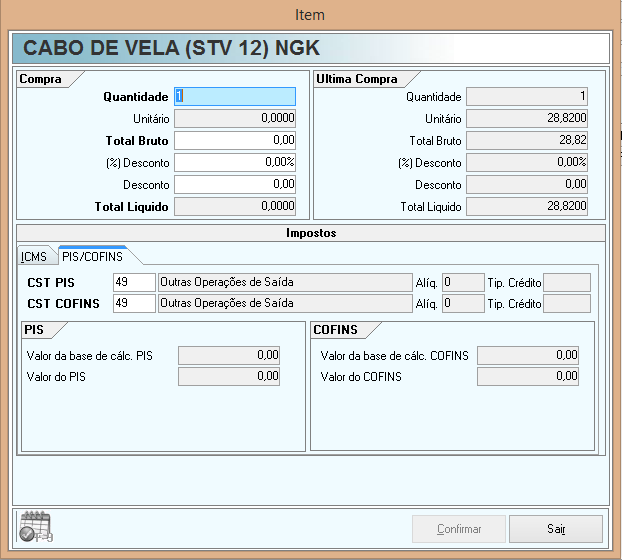
Task: Click the Compra Desconto value field
Action: (x=235, y=184)
